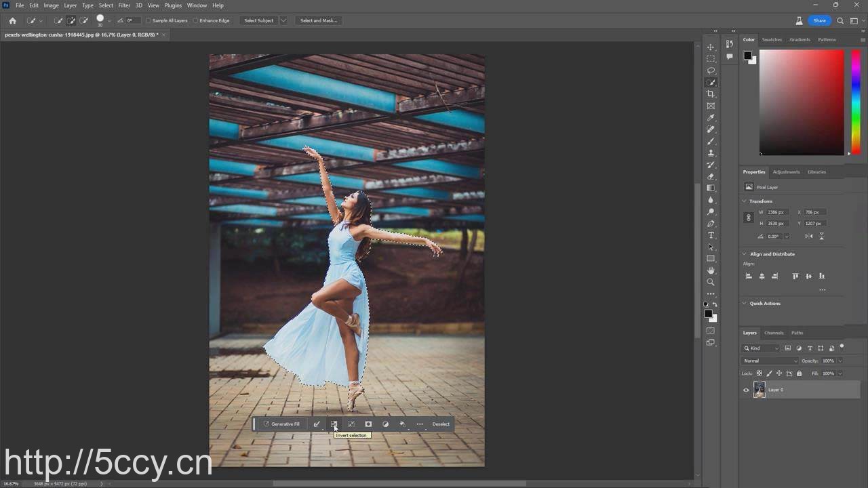The width and height of the screenshot is (868, 488).
Task: Select the Horizontal Type tool
Action: 711,235
